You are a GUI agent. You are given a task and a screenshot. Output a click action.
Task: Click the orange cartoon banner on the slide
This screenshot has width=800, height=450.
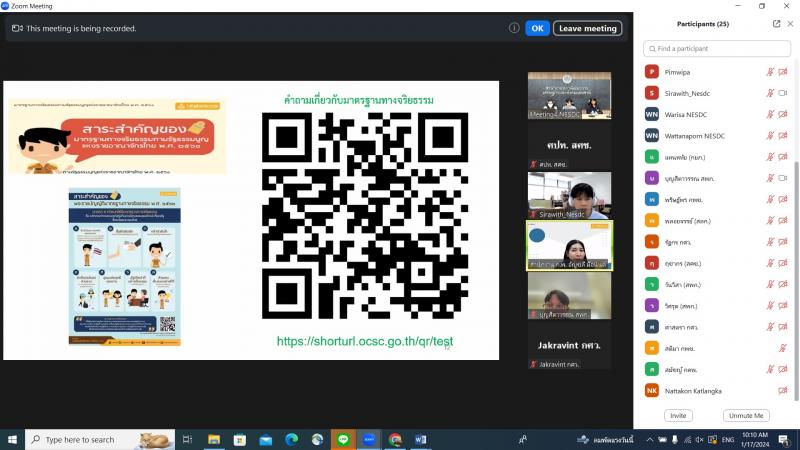[x=117, y=136]
